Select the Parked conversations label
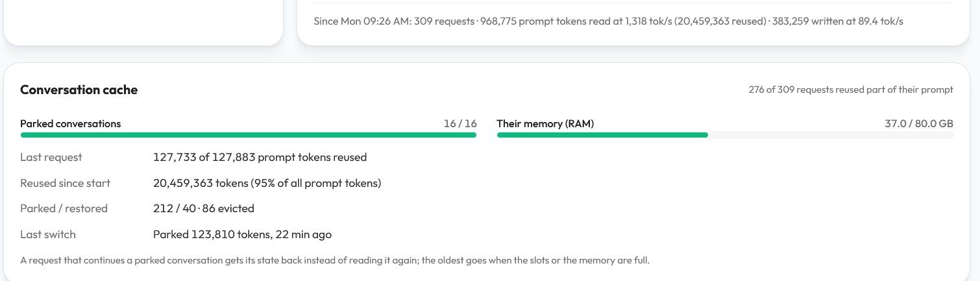The height and width of the screenshot is (281, 980). (70, 123)
